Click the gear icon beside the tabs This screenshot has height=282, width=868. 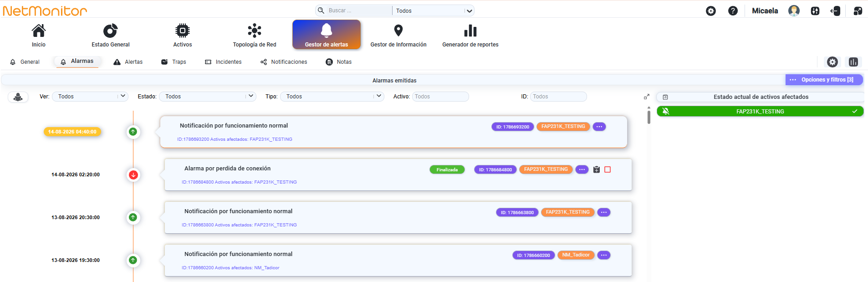click(x=832, y=62)
